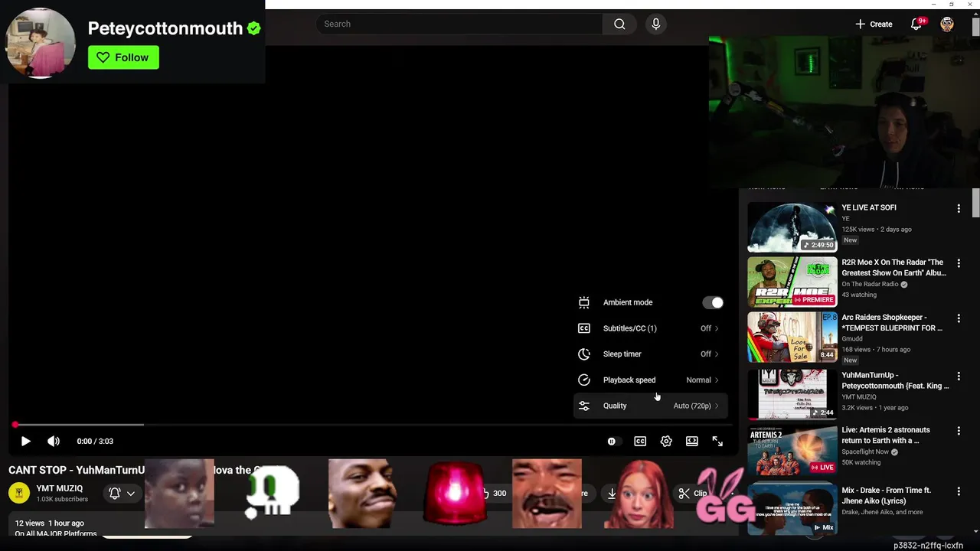Viewport: 980px width, 551px height.
Task: Click the Spaceflight Now channel name
Action: (867, 452)
